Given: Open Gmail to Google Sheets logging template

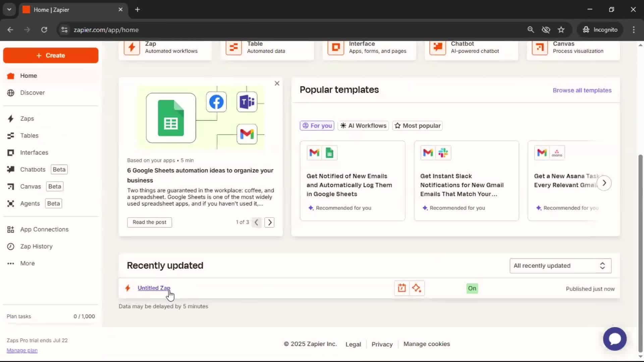Looking at the screenshot, I should [x=353, y=181].
